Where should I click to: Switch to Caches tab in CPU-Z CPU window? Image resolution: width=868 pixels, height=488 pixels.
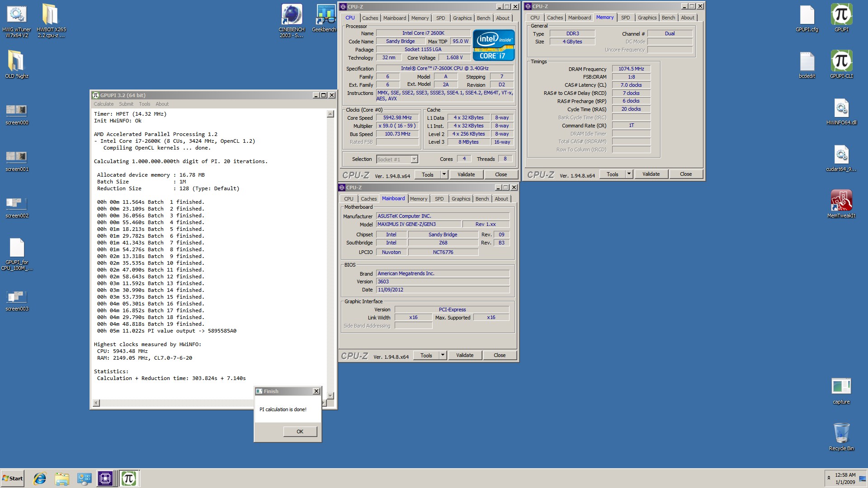370,18
